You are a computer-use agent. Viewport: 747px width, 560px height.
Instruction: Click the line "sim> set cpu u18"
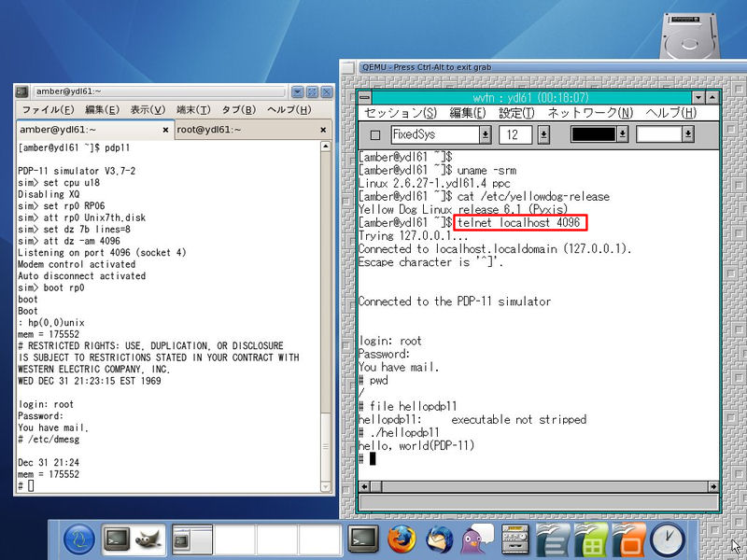59,182
